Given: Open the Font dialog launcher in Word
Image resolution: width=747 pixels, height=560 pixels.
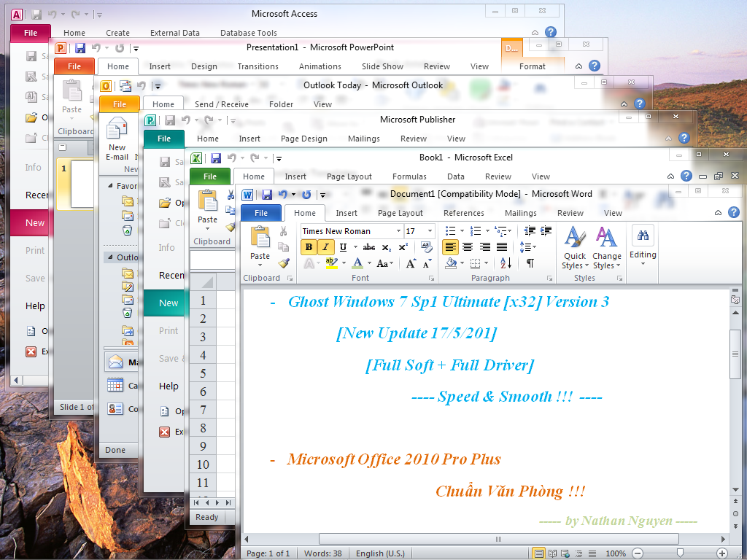Looking at the screenshot, I should click(431, 278).
